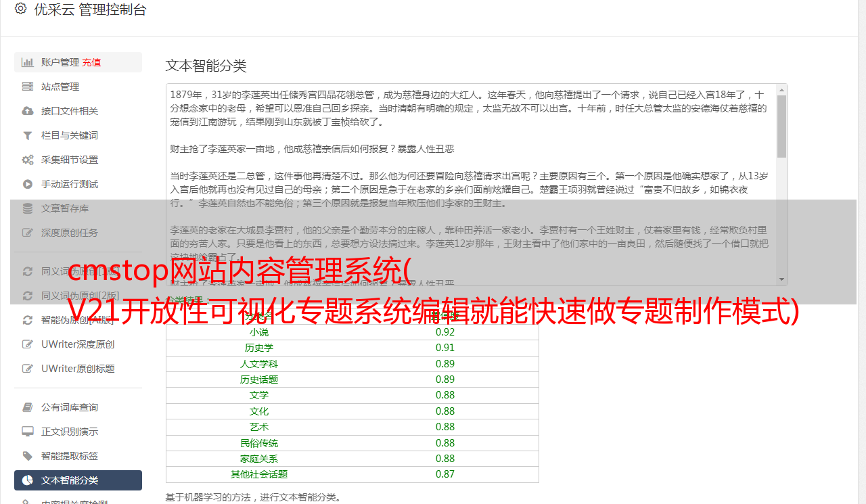866x504 pixels.
Task: Click the monitor icon beside 正文识别演示
Action: point(28,432)
